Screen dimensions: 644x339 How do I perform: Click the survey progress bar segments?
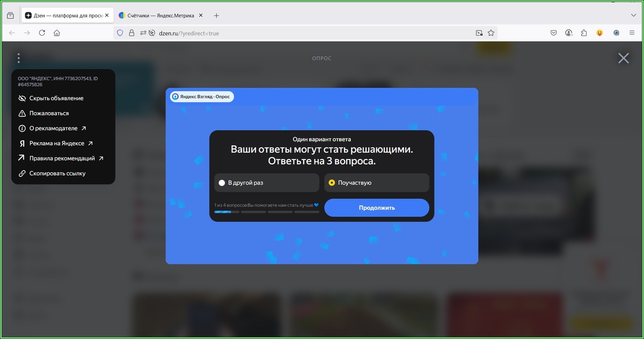point(267,212)
